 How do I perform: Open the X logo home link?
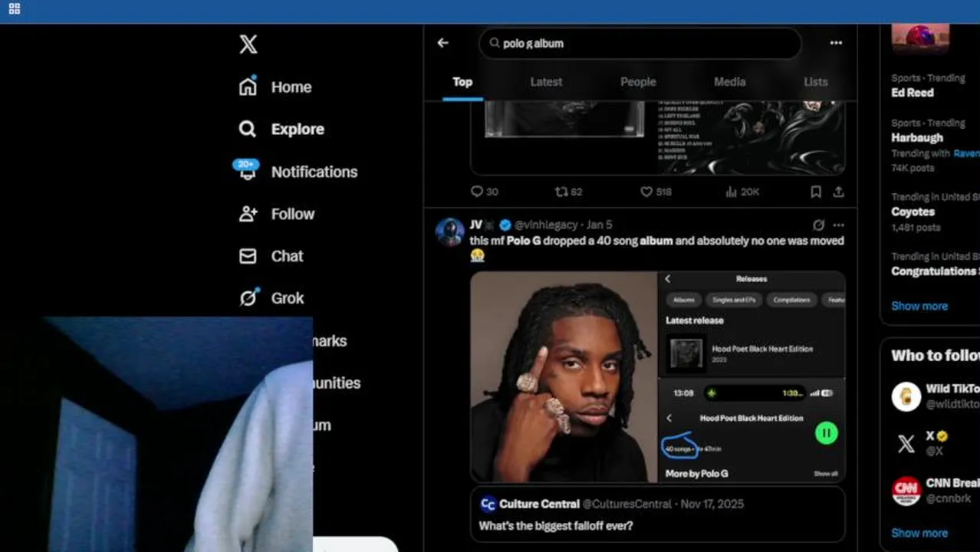pyautogui.click(x=248, y=44)
